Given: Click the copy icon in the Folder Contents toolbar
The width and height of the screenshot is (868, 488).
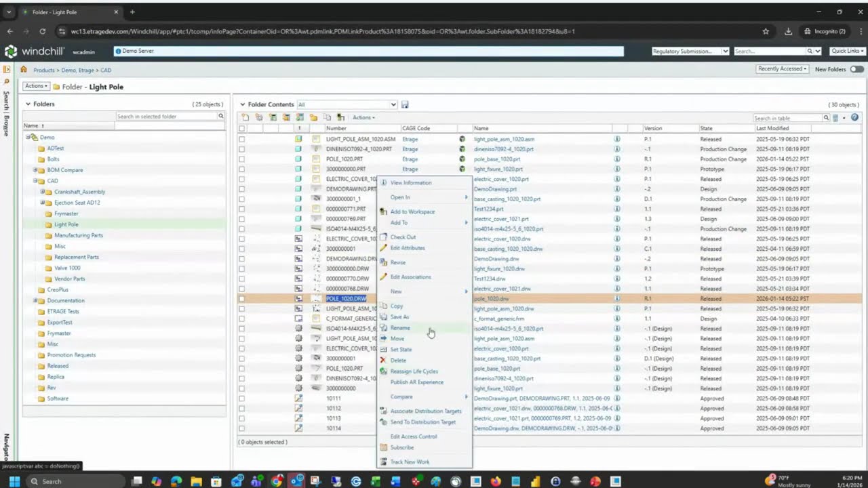Looking at the screenshot, I should 327,117.
